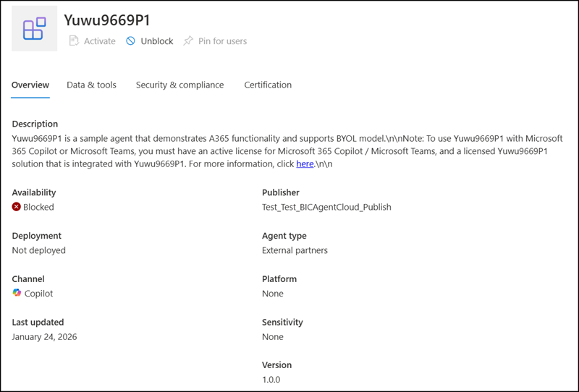Click the Copilot channel logo icon
Screen dimensions: 579x392
click(x=17, y=293)
